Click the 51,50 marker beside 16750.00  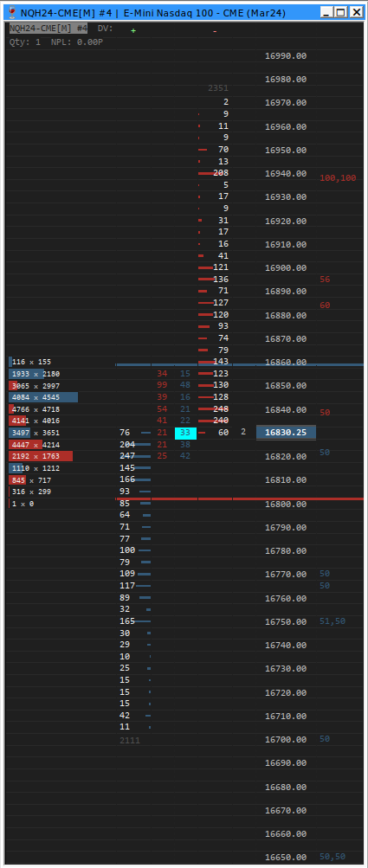332,621
